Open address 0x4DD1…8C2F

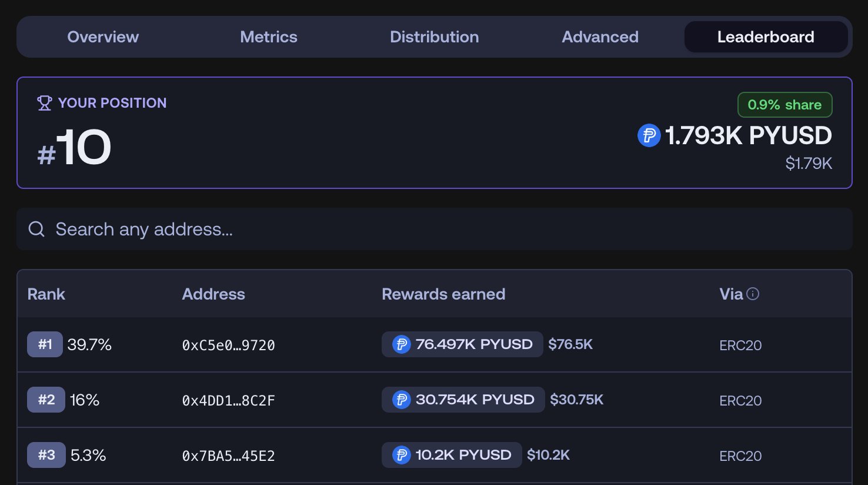coord(228,401)
